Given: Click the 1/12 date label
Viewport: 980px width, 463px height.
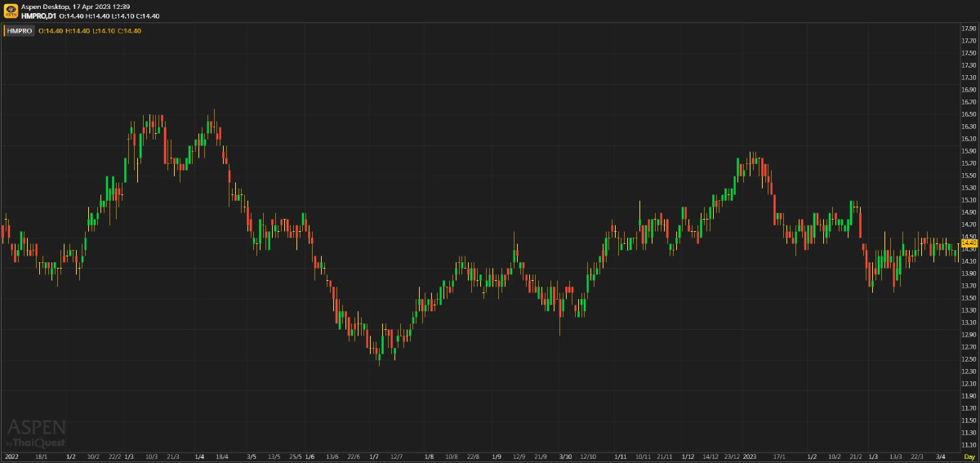Looking at the screenshot, I should [688, 456].
